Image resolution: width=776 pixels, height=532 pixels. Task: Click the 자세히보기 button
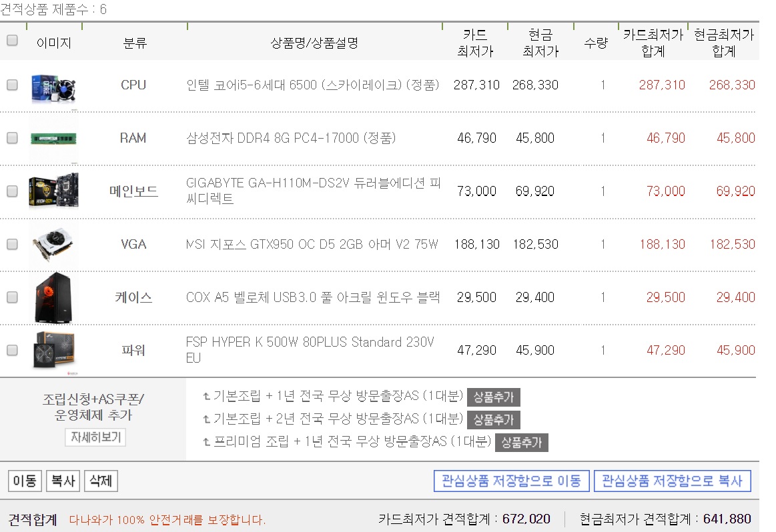tap(95, 437)
